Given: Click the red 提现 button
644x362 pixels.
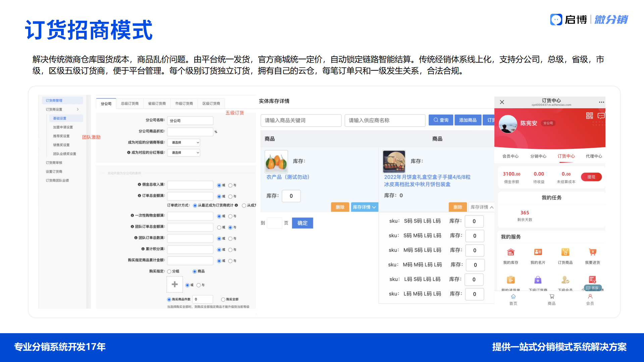Looking at the screenshot, I should tap(591, 177).
